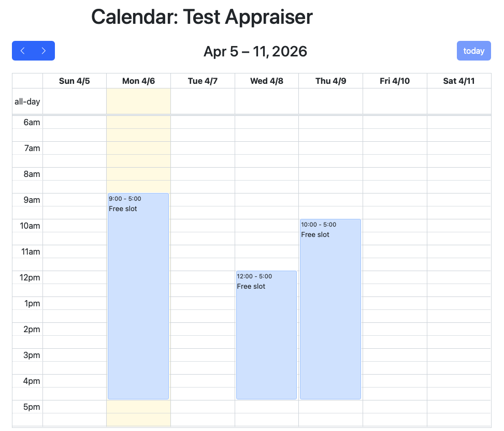Select the Sat 4/11 column header
This screenshot has height=431, width=504.
tap(459, 81)
